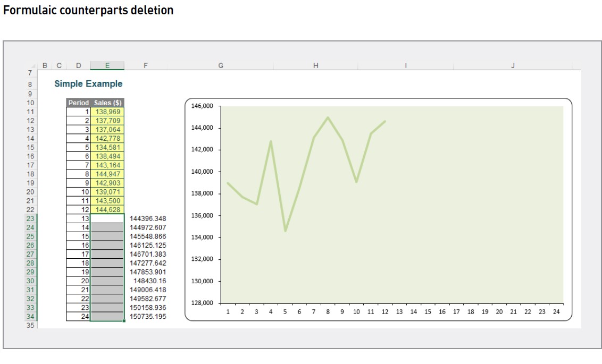Select the Sales ($) header cell
Image resolution: width=602 pixels, height=364 pixels.
point(107,102)
